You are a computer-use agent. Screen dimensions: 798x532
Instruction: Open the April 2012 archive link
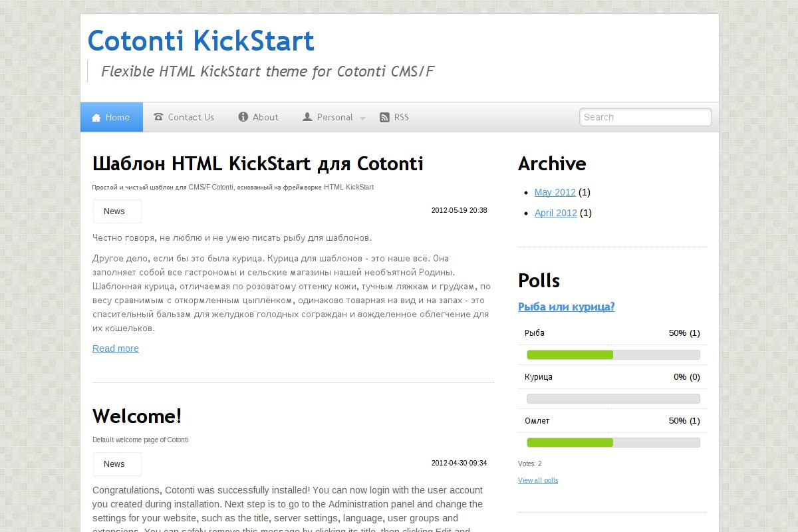click(x=556, y=213)
